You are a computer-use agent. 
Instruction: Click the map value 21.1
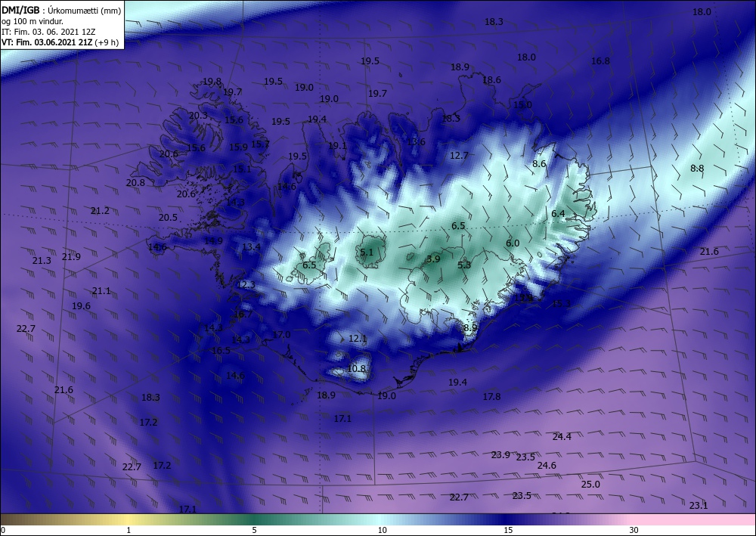(101, 291)
